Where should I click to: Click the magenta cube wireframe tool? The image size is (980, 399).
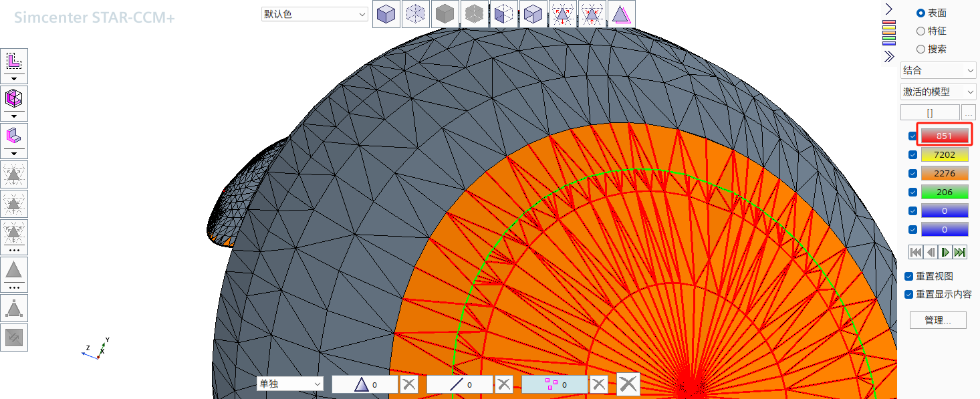point(14,99)
